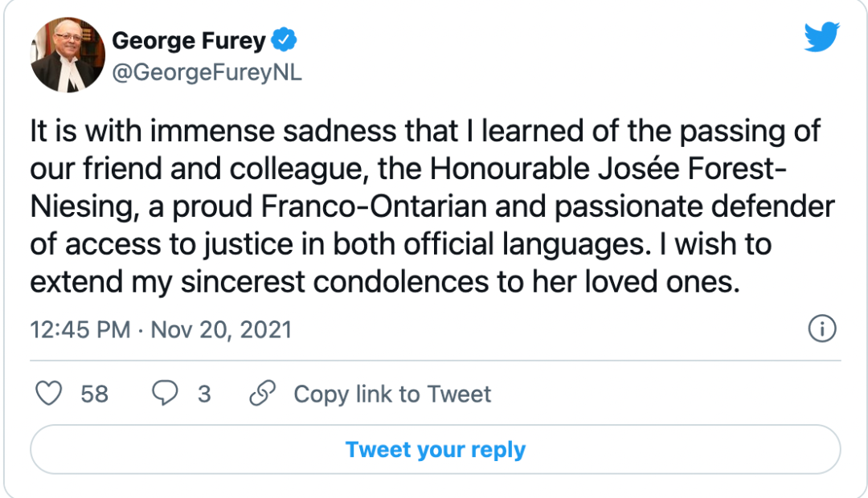This screenshot has height=498, width=868.
Task: Click the reply count of 3
Action: tap(204, 394)
